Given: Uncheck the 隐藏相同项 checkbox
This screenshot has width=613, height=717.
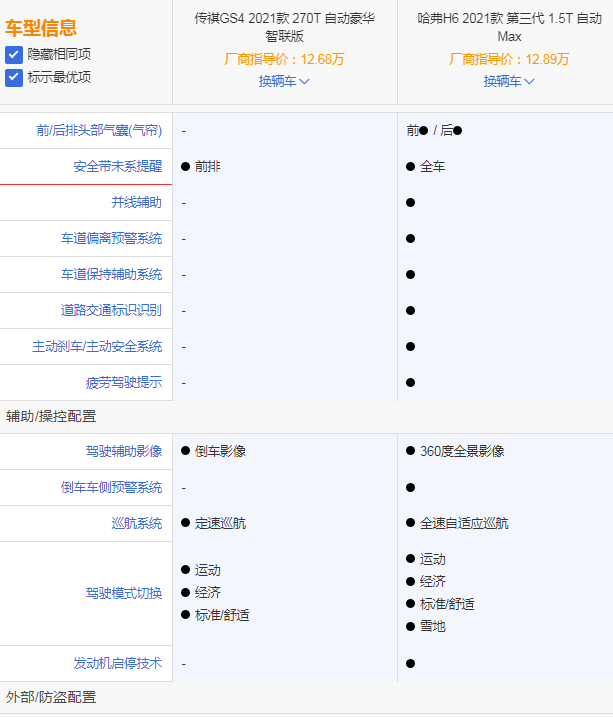Looking at the screenshot, I should [14, 55].
